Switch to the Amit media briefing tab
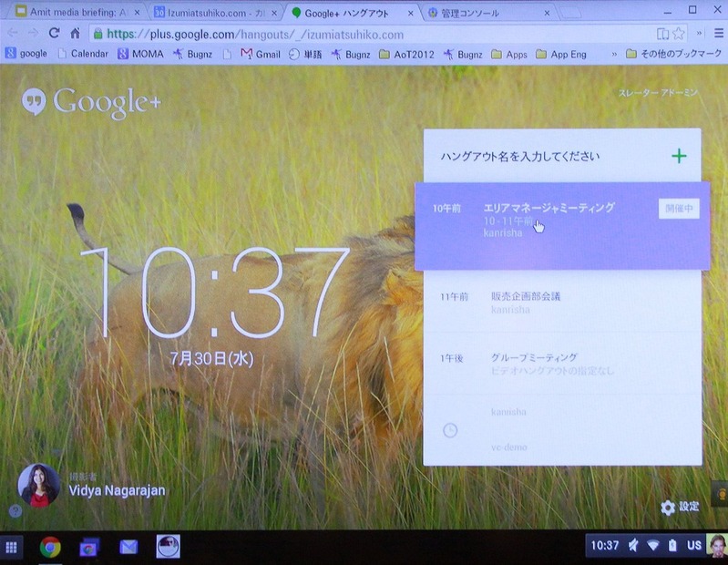This screenshot has height=565, width=728. 77,13
